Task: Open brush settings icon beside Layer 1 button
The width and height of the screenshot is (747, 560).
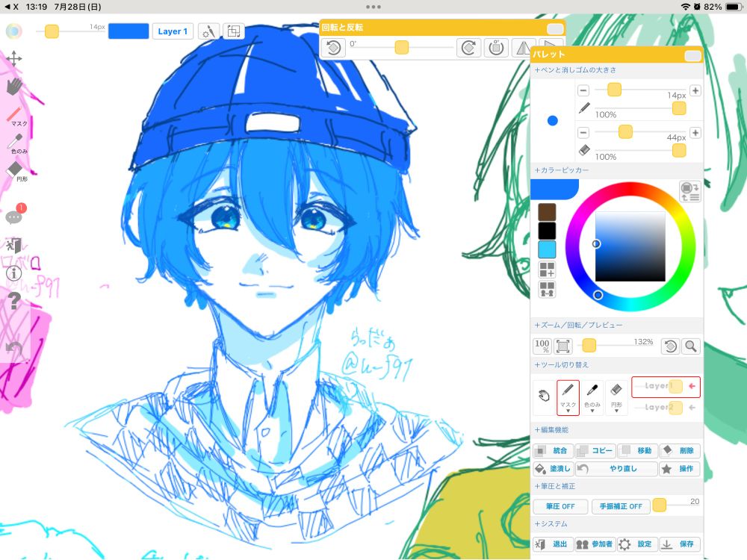Action: [208, 31]
